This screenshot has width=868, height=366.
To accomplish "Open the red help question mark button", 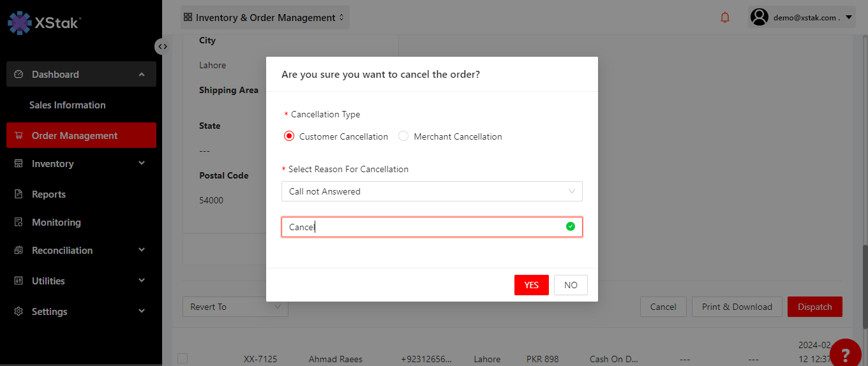I will tap(846, 354).
